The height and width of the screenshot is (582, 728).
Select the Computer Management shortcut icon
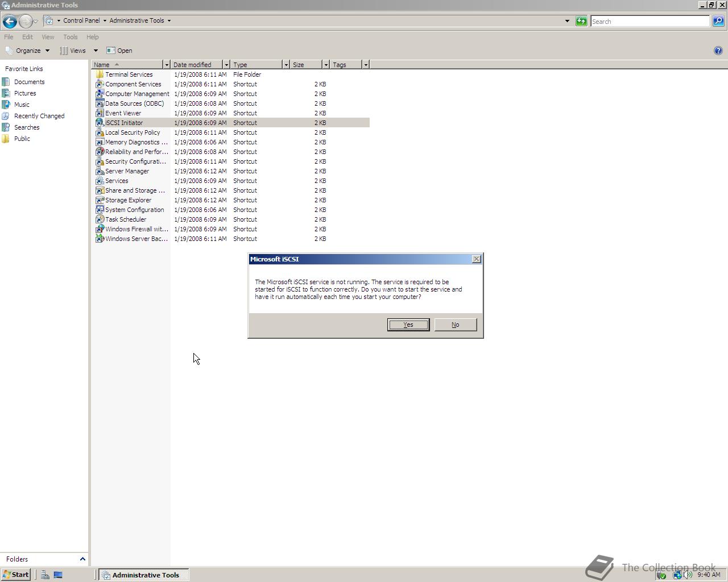[x=100, y=94]
